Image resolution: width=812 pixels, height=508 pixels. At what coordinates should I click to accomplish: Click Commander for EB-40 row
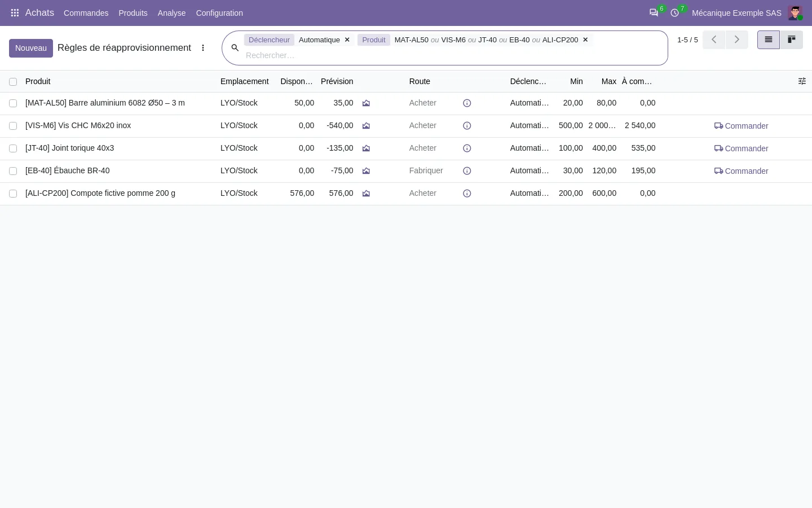[x=741, y=171]
